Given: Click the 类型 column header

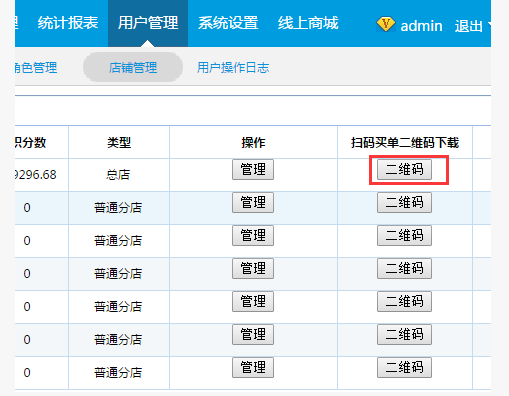Looking at the screenshot, I should point(119,143).
